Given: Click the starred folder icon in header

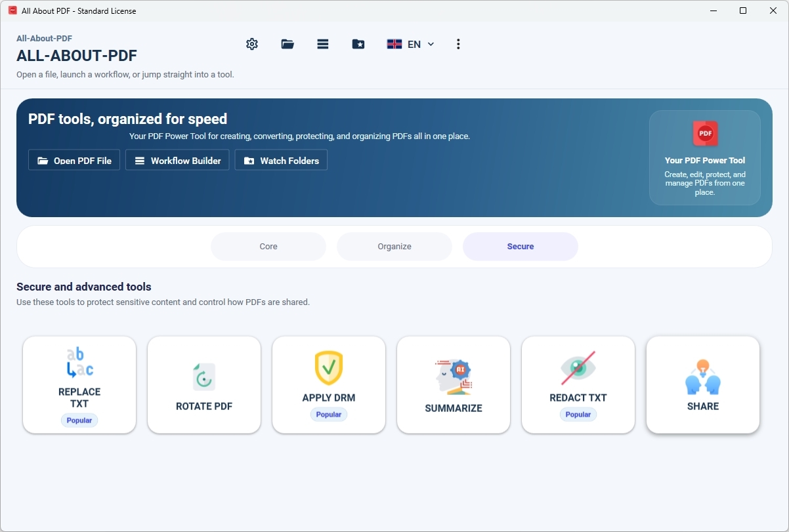Looking at the screenshot, I should 358,44.
